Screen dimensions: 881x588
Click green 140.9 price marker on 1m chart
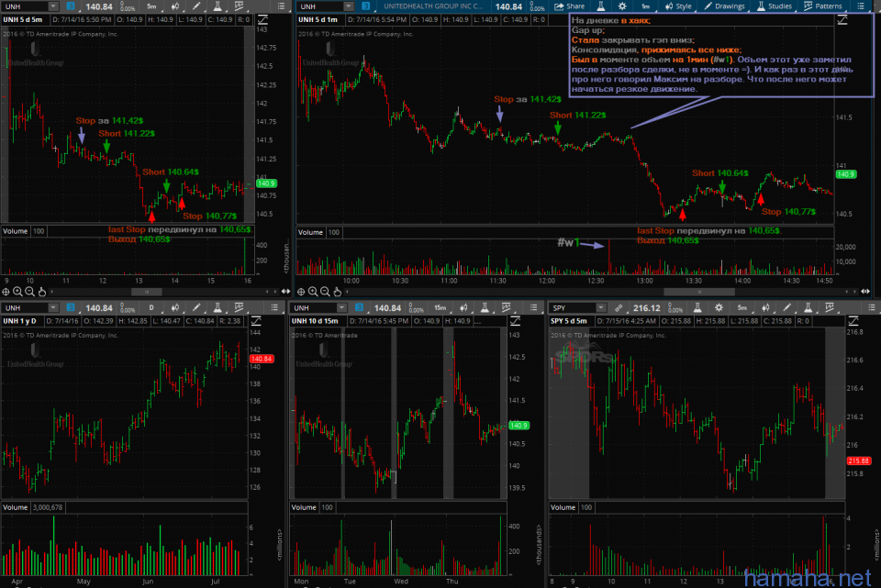[x=845, y=174]
